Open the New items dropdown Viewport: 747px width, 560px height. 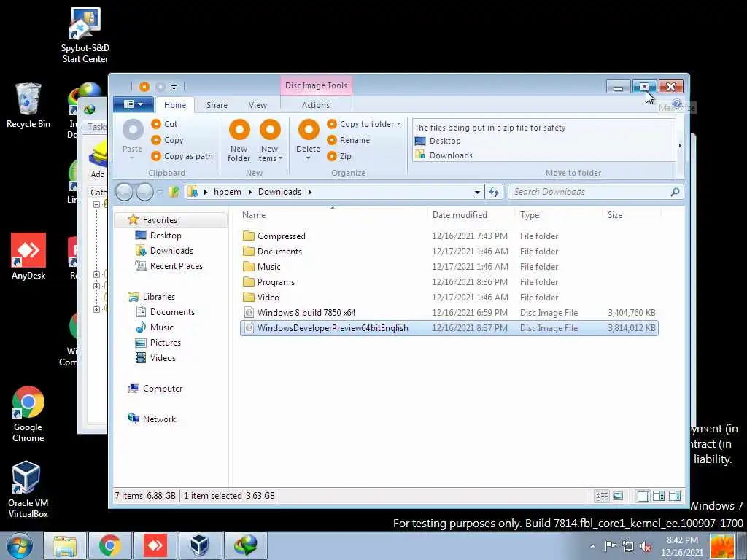pyautogui.click(x=270, y=141)
